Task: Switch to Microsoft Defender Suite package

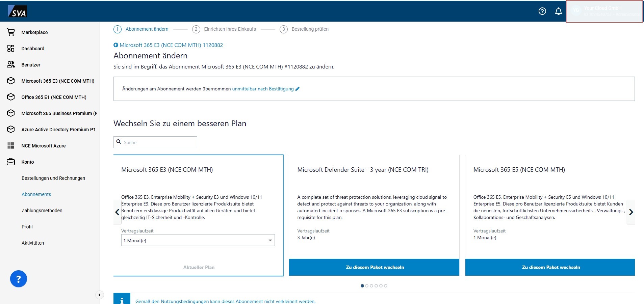Action: pyautogui.click(x=374, y=267)
